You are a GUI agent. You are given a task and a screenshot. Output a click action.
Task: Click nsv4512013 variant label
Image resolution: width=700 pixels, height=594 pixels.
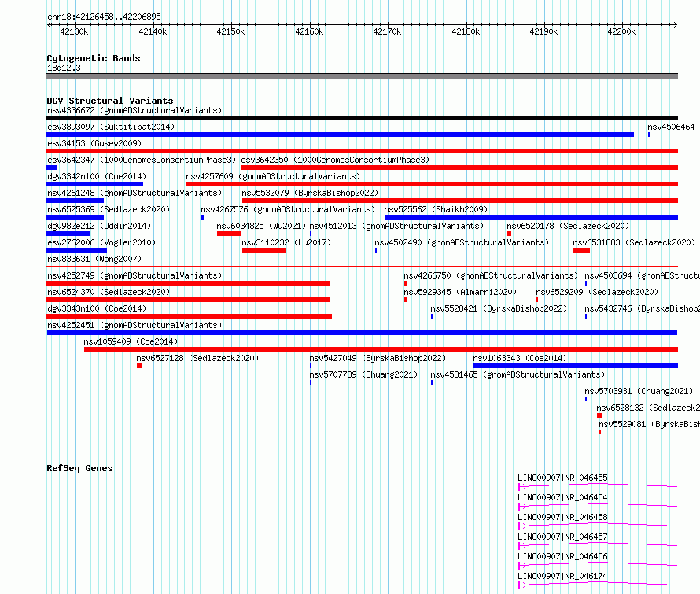tap(396, 226)
